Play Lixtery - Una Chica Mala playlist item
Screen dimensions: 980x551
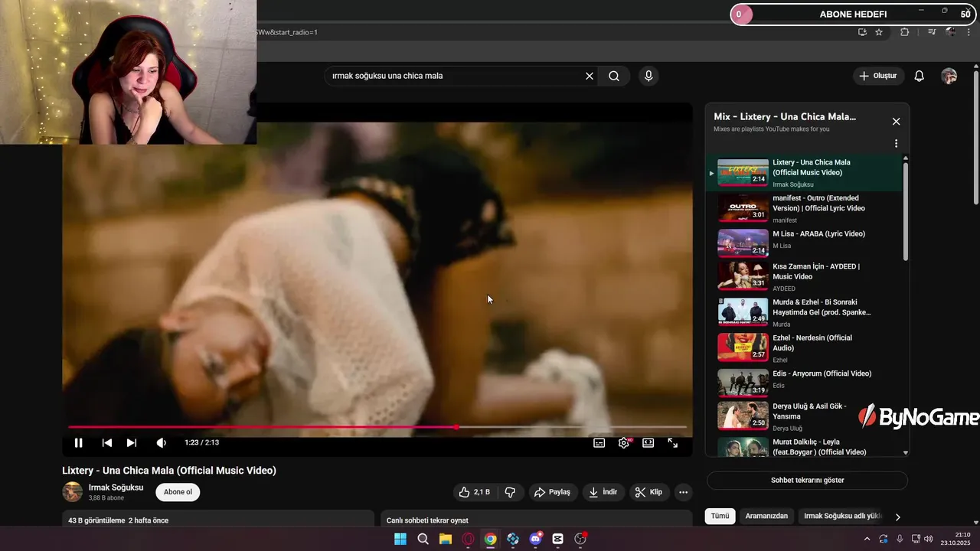[x=804, y=173]
